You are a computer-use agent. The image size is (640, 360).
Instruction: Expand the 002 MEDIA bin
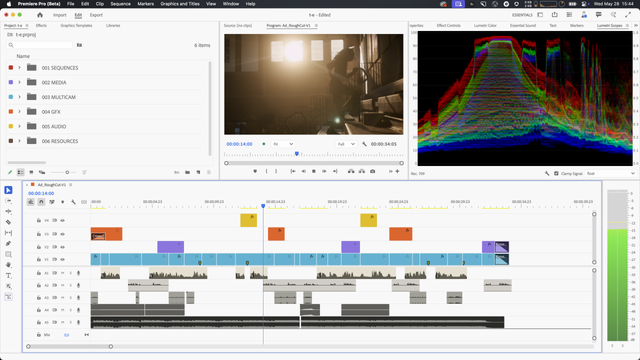(x=19, y=82)
